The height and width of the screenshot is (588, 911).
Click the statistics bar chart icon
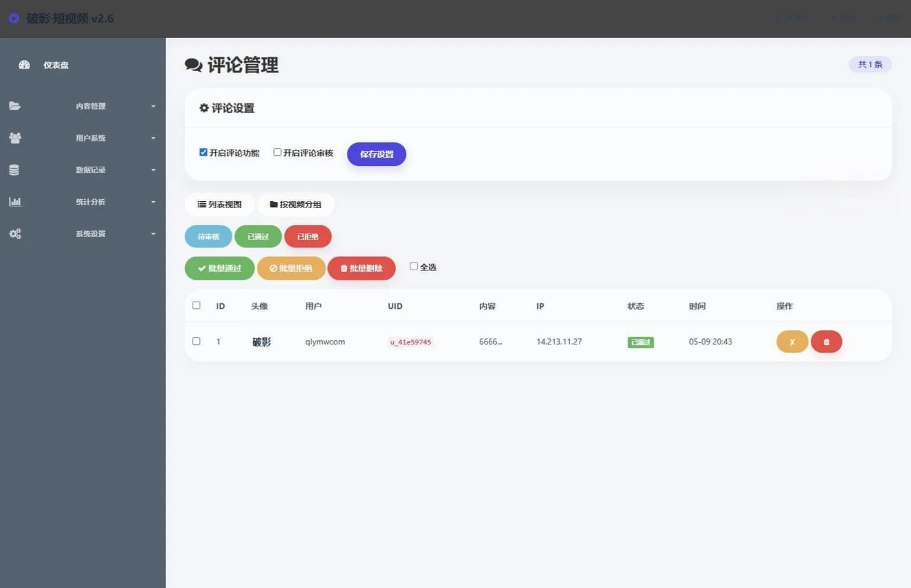coord(15,202)
